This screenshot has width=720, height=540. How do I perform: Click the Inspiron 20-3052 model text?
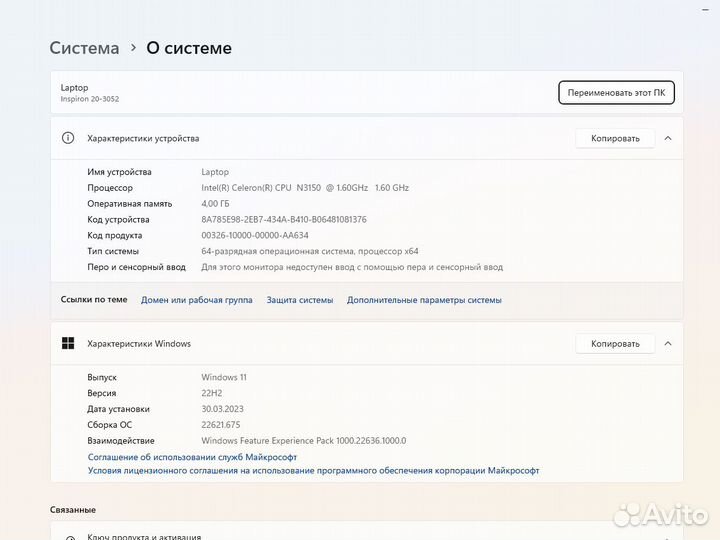coord(90,99)
